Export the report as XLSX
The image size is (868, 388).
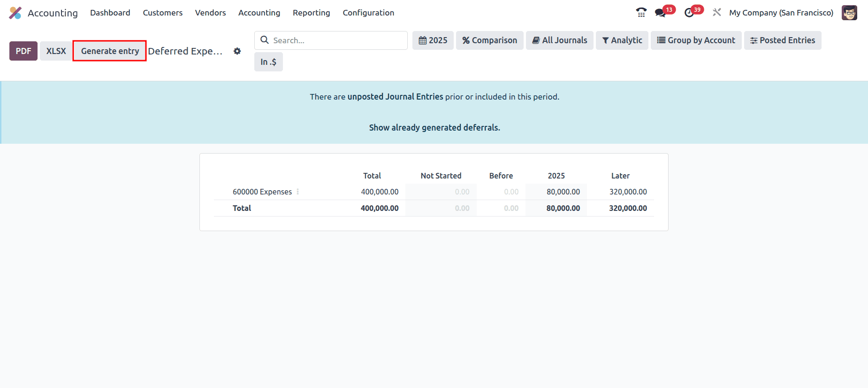[x=56, y=51]
